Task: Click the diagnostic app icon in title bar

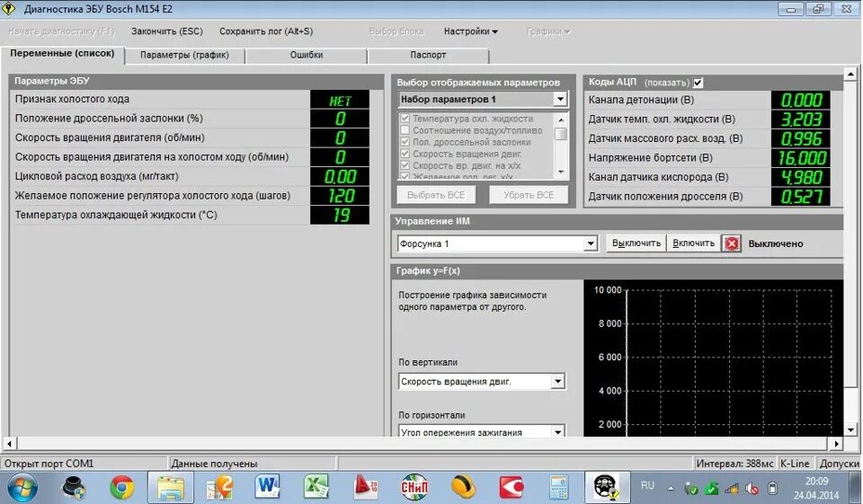Action: [x=8, y=8]
